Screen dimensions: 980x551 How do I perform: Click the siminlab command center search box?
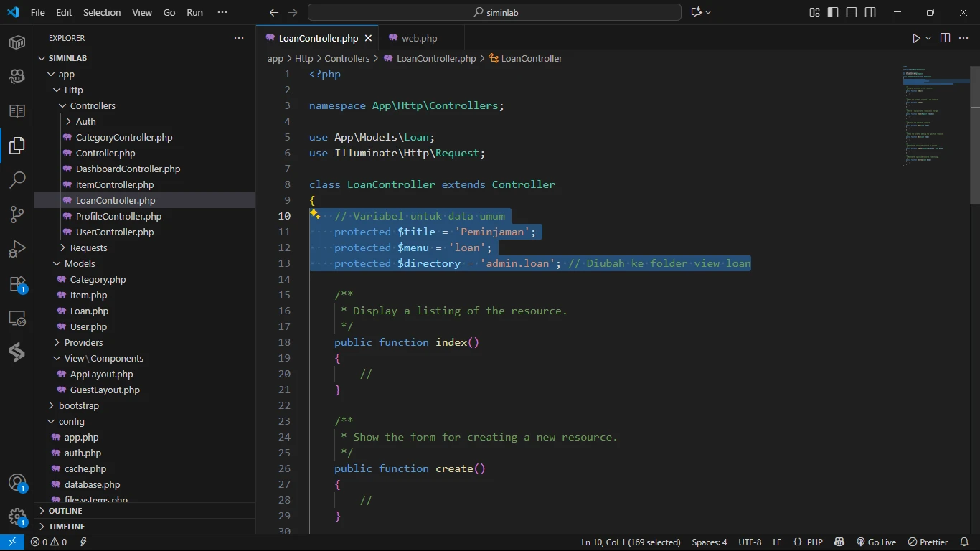pyautogui.click(x=494, y=12)
